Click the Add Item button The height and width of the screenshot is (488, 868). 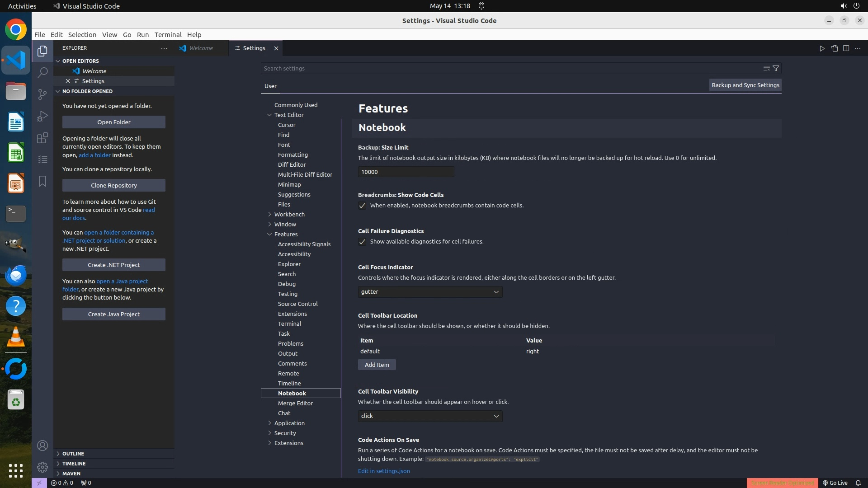click(377, 365)
